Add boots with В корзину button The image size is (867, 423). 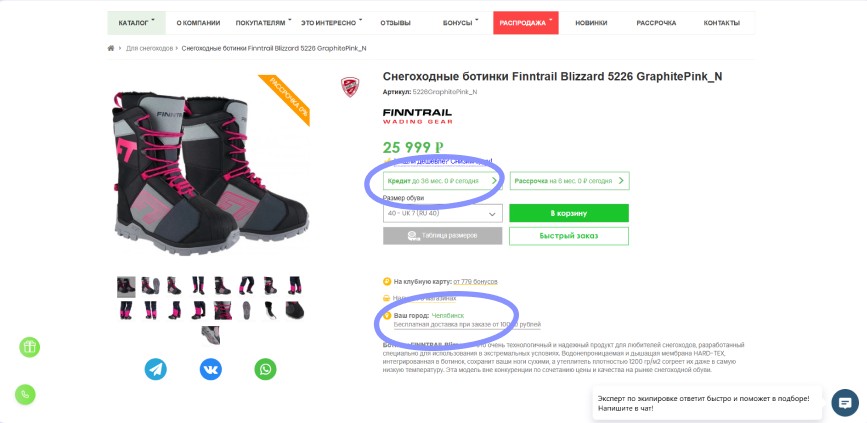[x=568, y=213]
